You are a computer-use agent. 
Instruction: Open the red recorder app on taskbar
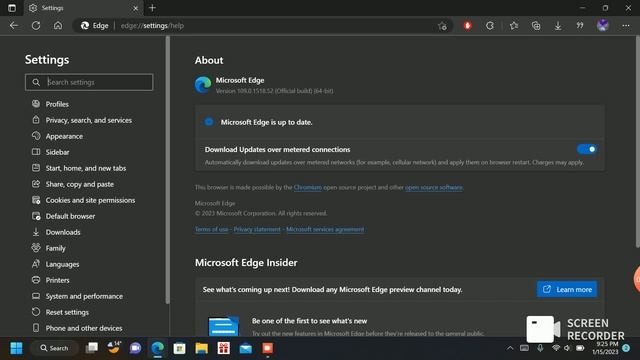tap(268, 348)
